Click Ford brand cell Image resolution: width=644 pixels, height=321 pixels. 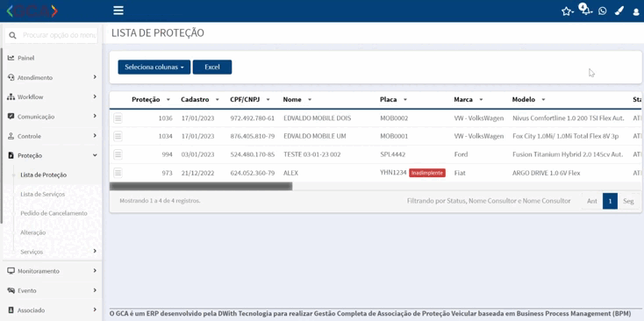pyautogui.click(x=461, y=154)
